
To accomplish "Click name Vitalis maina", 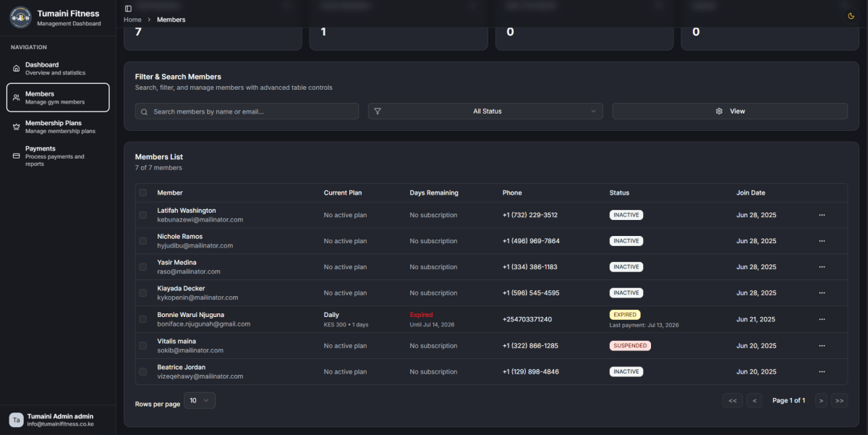I will [176, 342].
